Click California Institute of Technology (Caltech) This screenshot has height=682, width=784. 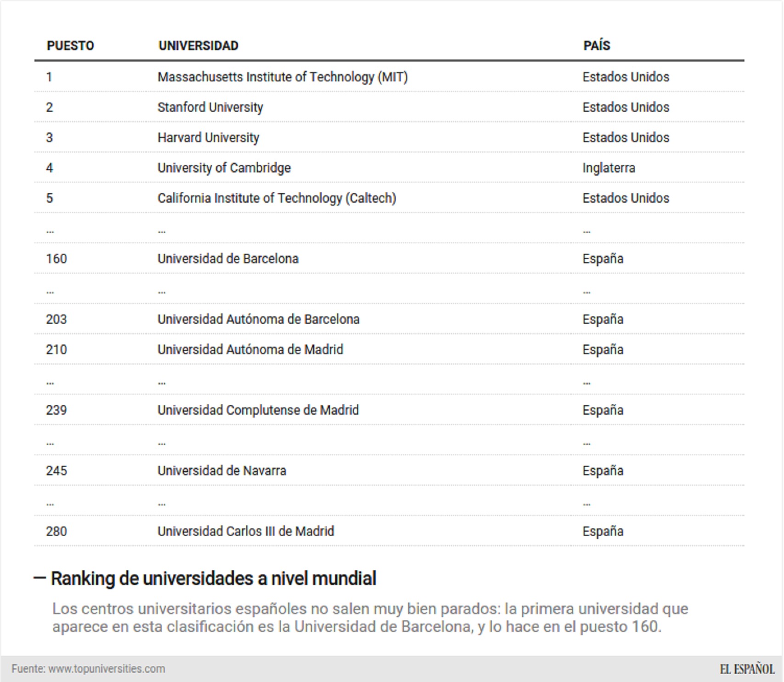coord(276,198)
